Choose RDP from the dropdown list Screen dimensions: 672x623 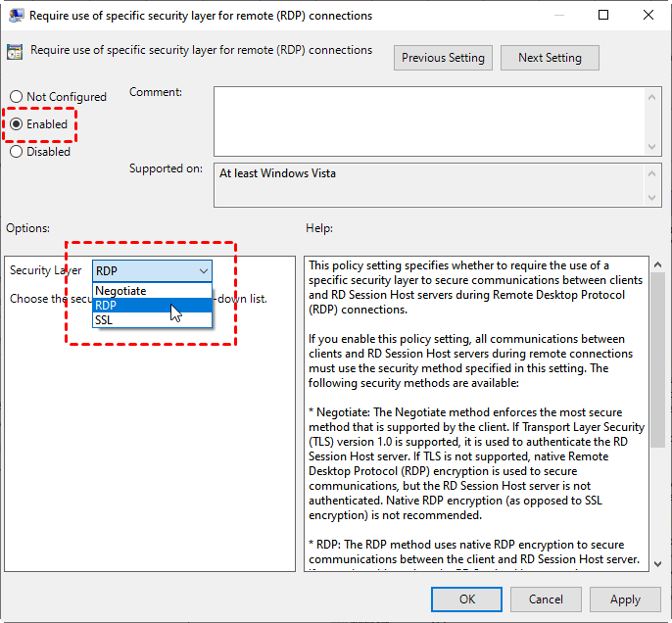(x=108, y=306)
